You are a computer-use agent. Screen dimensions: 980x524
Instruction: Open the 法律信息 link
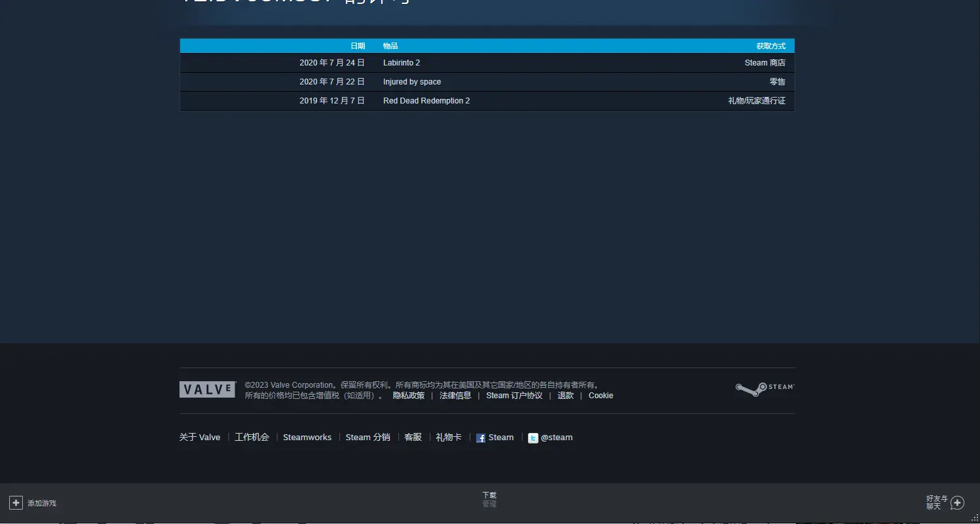click(455, 396)
